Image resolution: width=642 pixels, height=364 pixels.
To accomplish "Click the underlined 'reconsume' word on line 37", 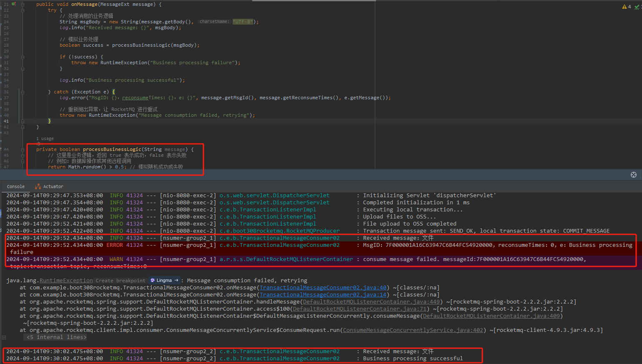I will coord(135,98).
